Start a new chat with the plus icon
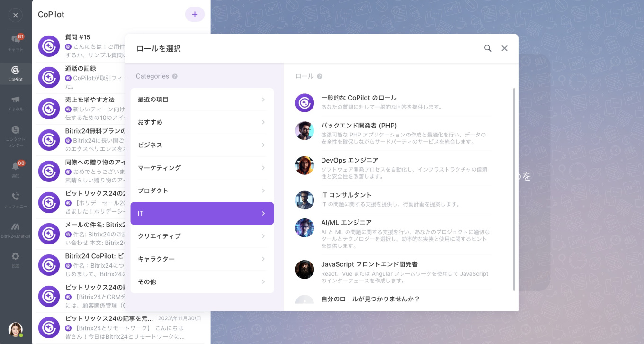The image size is (644, 344). tap(195, 14)
